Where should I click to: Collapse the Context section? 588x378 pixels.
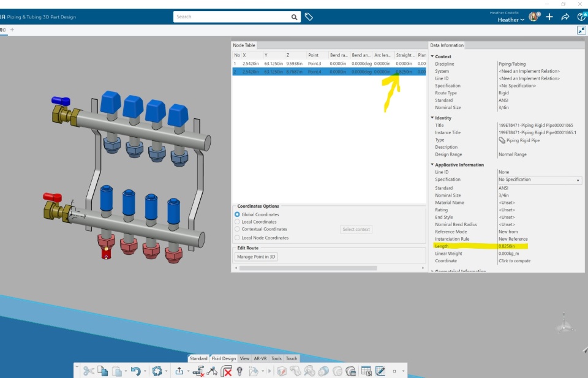point(432,56)
